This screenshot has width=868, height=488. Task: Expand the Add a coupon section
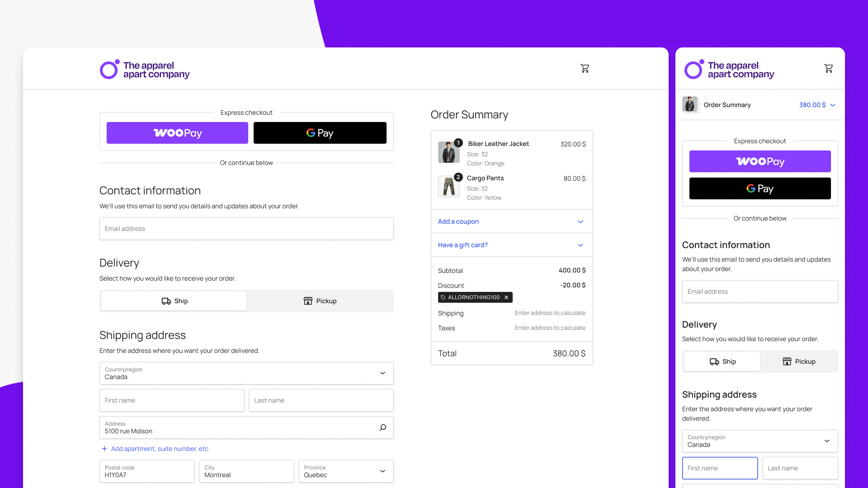click(x=512, y=221)
